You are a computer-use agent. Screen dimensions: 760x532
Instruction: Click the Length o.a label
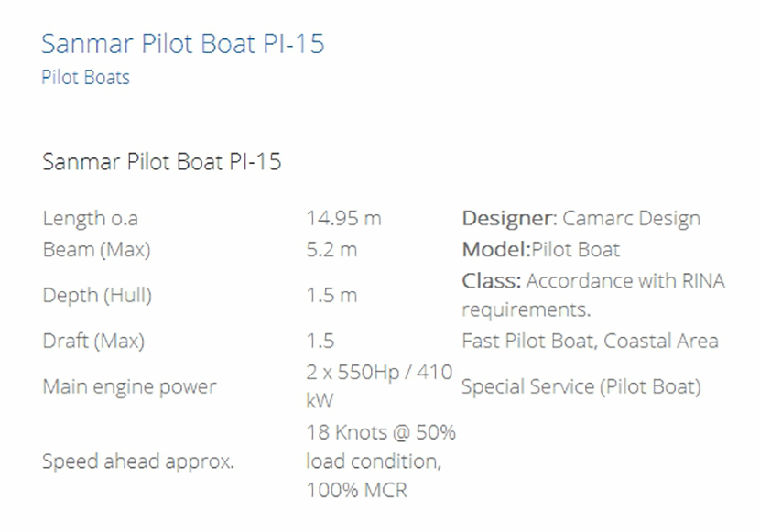(x=90, y=218)
